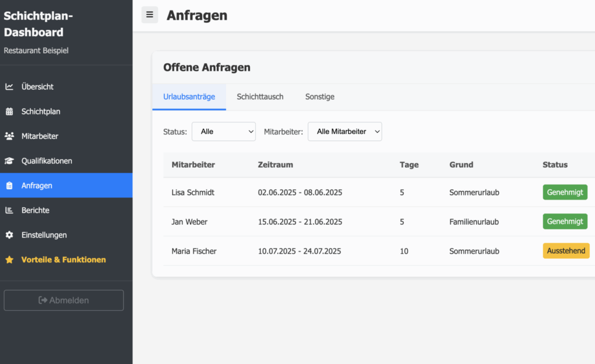Open the Status filter dropdown

(224, 132)
